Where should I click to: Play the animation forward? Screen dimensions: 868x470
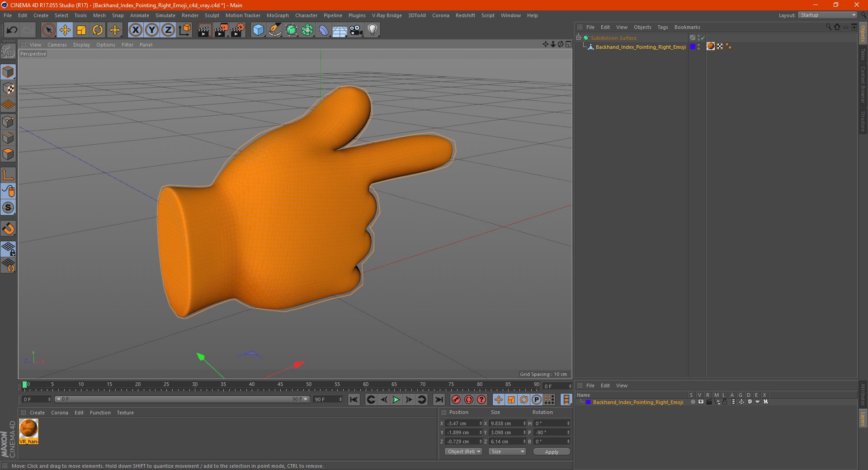396,399
